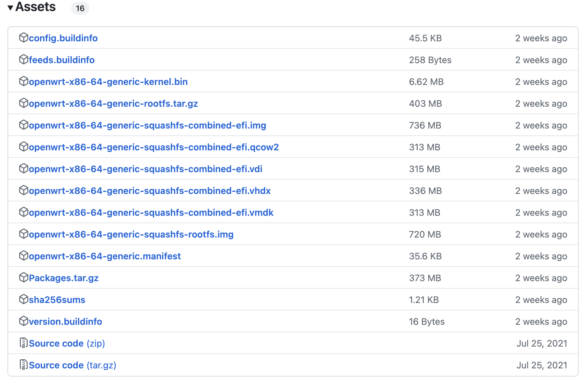Image resolution: width=588 pixels, height=384 pixels.
Task: Click the package icon beside config.buildinfo
Action: pos(24,38)
